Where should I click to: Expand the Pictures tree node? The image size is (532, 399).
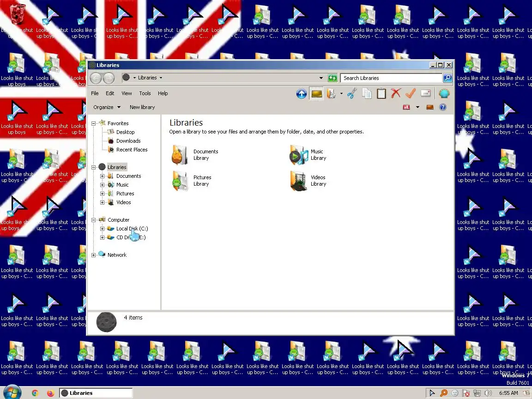coord(102,194)
